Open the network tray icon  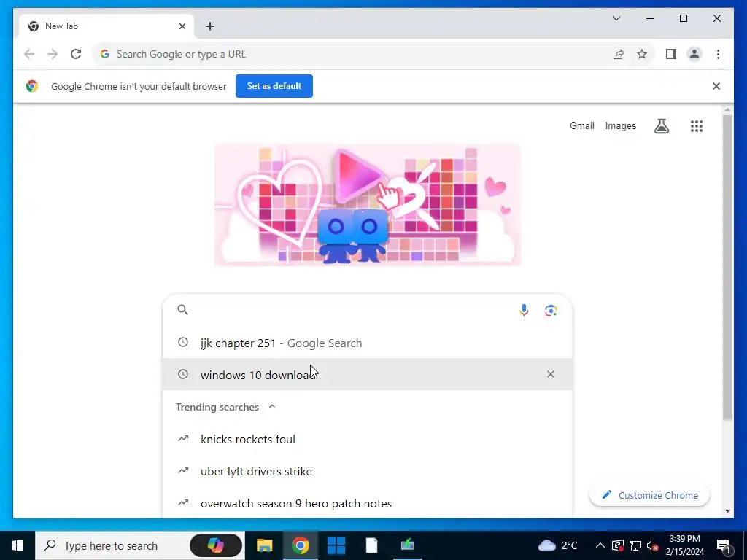[635, 545]
